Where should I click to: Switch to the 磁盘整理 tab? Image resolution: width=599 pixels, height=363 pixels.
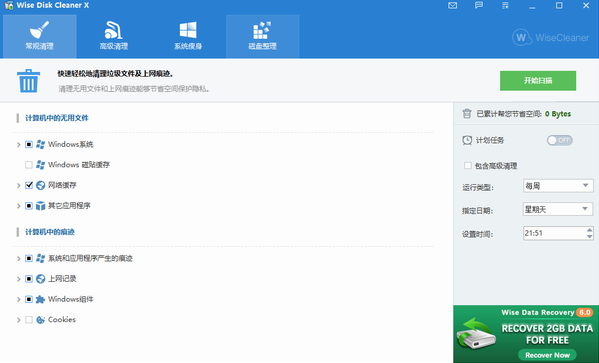coord(262,36)
